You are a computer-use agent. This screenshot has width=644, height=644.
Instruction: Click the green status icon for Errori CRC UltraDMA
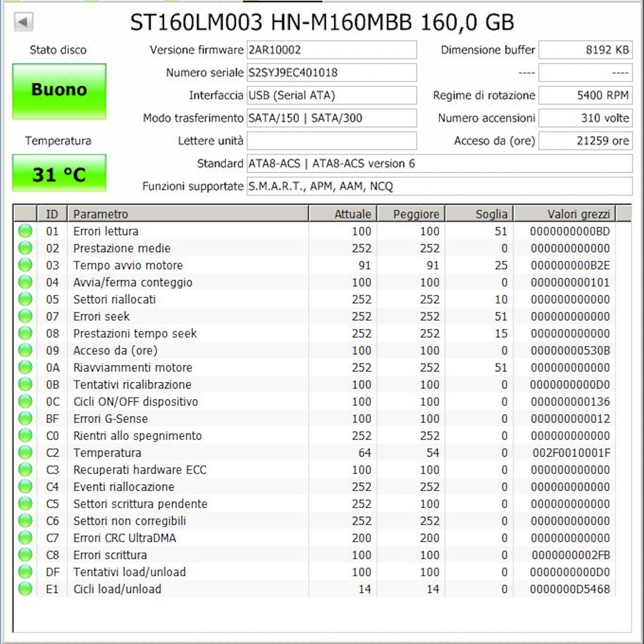point(25,538)
